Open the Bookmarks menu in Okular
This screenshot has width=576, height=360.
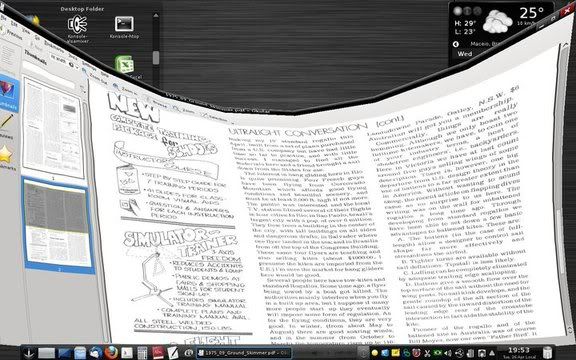tap(54, 46)
